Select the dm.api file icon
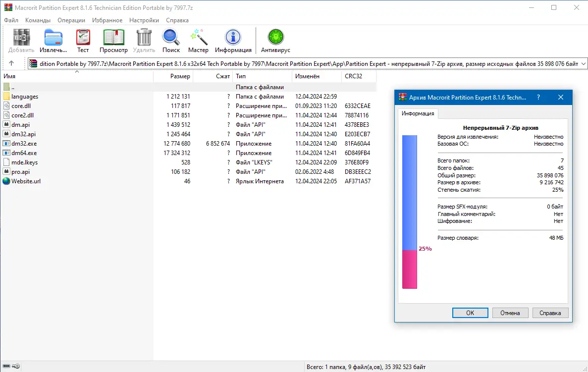This screenshot has height=372, width=588. (x=6, y=124)
